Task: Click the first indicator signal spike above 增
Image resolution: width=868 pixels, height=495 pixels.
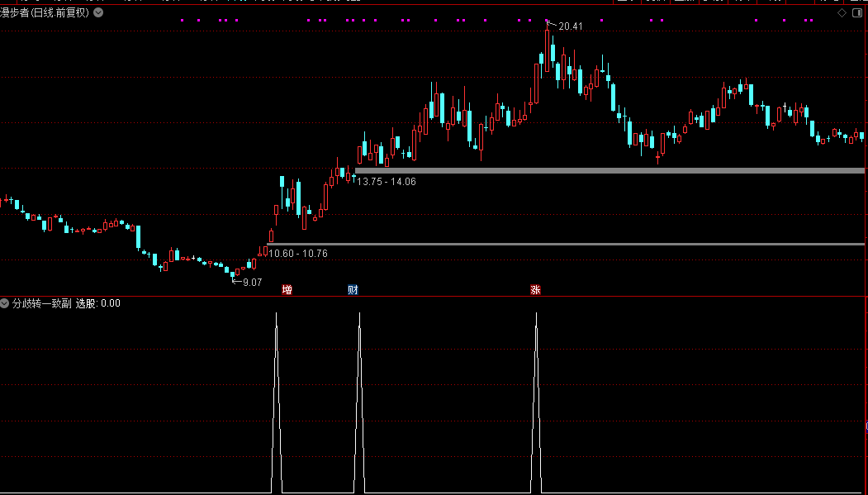Action: [276, 402]
